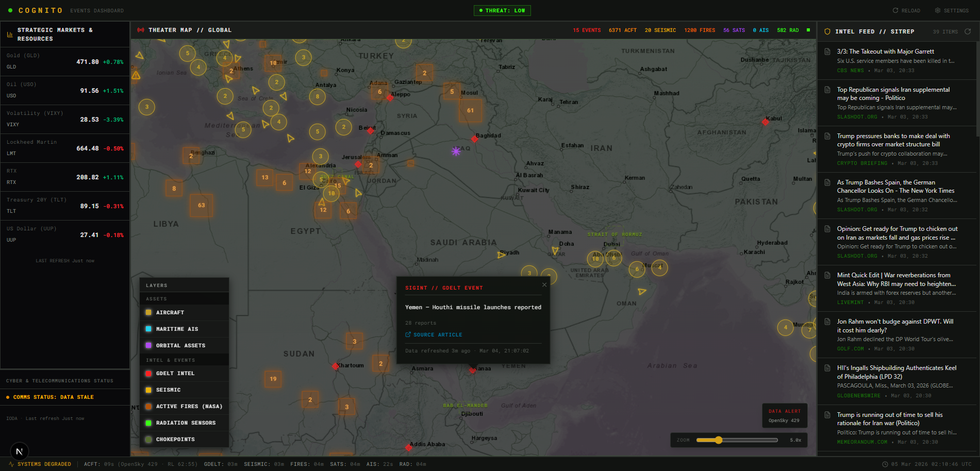
Task: Click the Reload button in the top bar
Action: [x=906, y=10]
